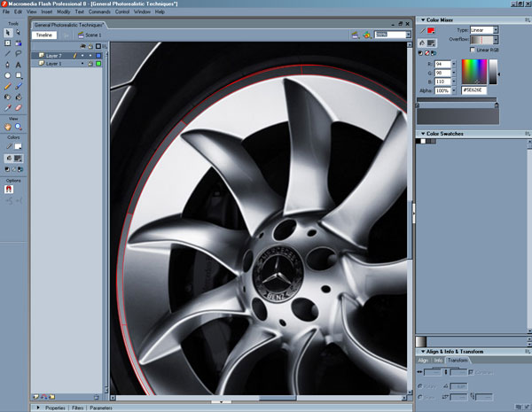Select the Line tool

click(8, 53)
